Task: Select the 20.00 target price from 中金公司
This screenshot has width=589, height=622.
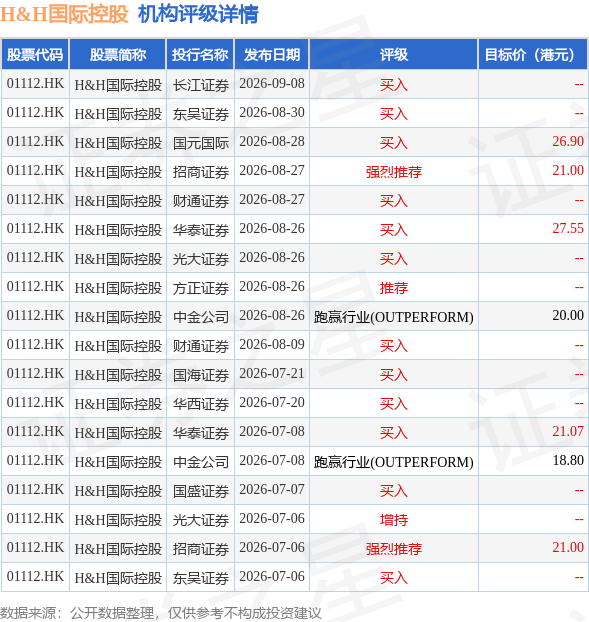Action: coord(568,315)
